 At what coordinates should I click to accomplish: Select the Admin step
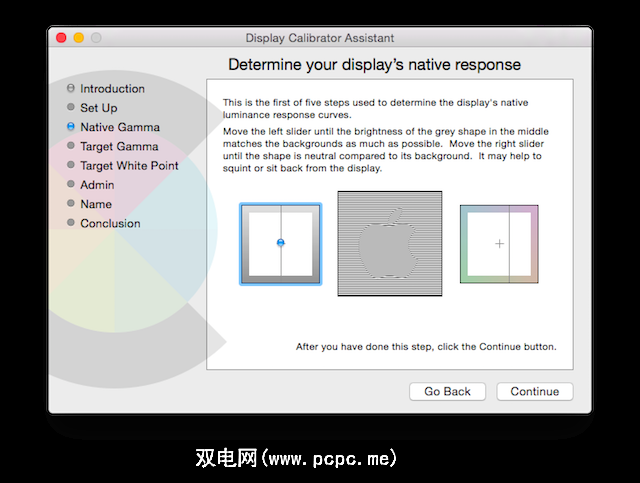97,185
